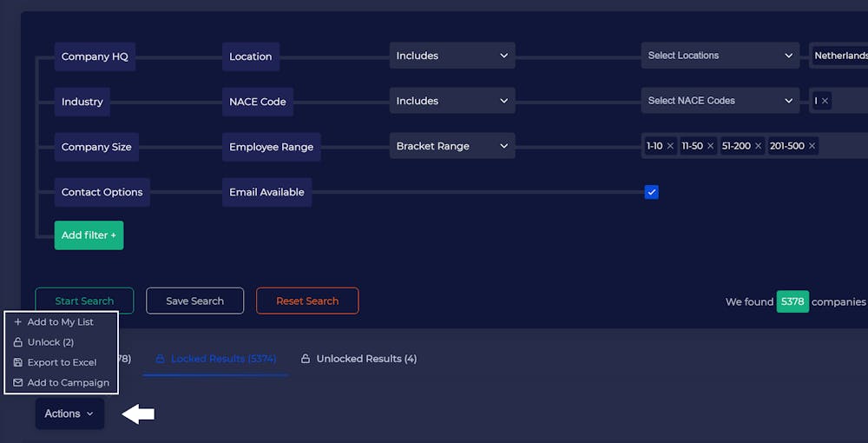Click the plus icon beside Add to My List
This screenshot has width=868, height=443.
[17, 321]
